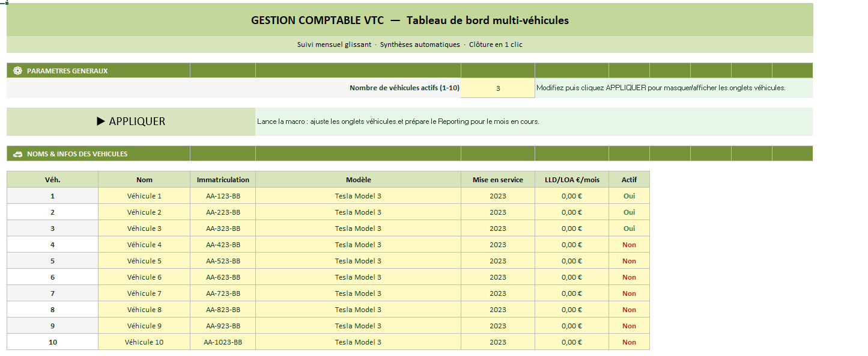
Task: Select the name cell 'Véhicule 7'
Action: [x=144, y=293]
